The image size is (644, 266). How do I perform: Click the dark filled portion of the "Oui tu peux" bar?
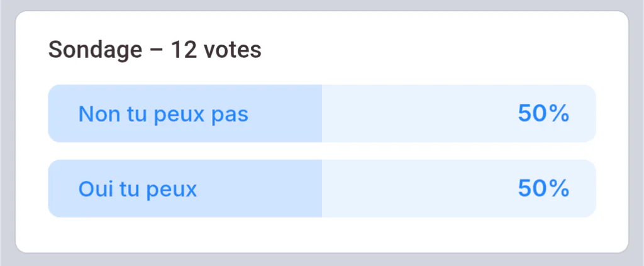coord(185,189)
